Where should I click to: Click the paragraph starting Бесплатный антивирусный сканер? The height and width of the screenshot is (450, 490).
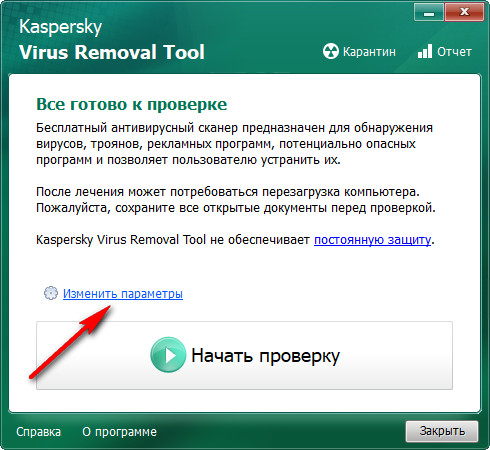(x=234, y=144)
